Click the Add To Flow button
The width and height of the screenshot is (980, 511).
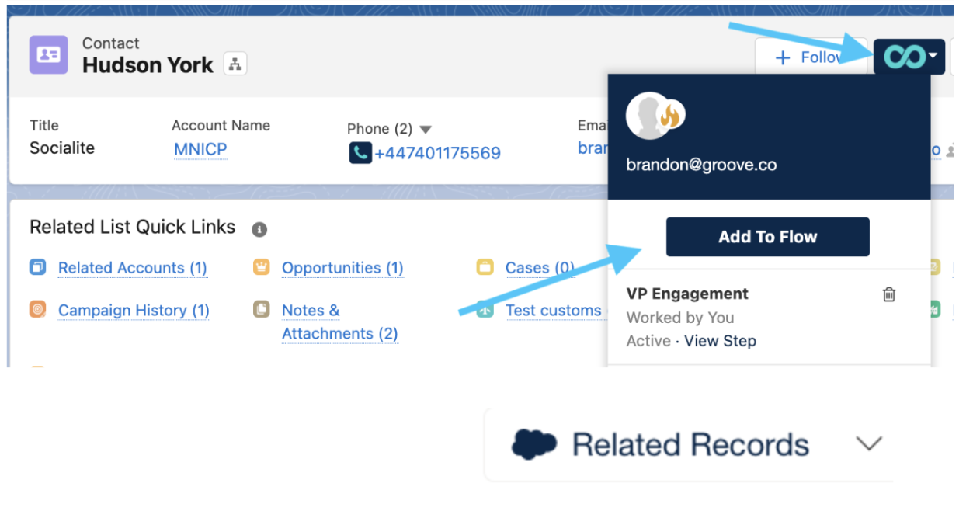(767, 237)
